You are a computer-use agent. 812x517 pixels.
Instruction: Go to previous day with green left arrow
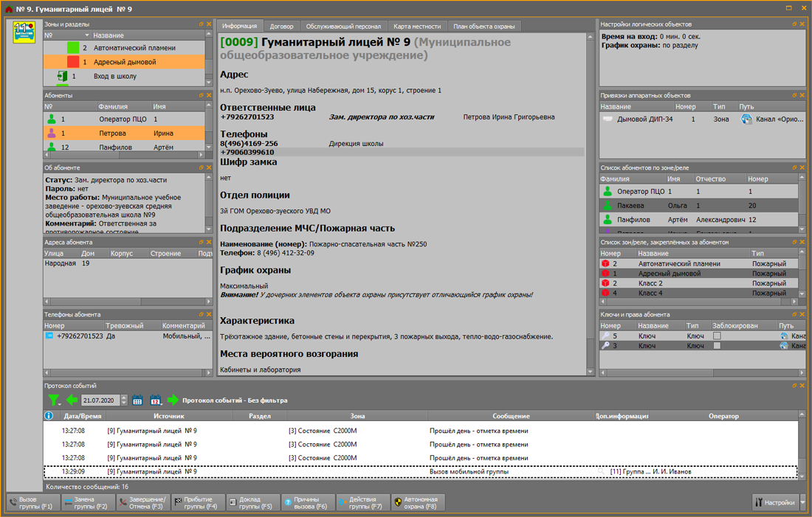point(72,400)
